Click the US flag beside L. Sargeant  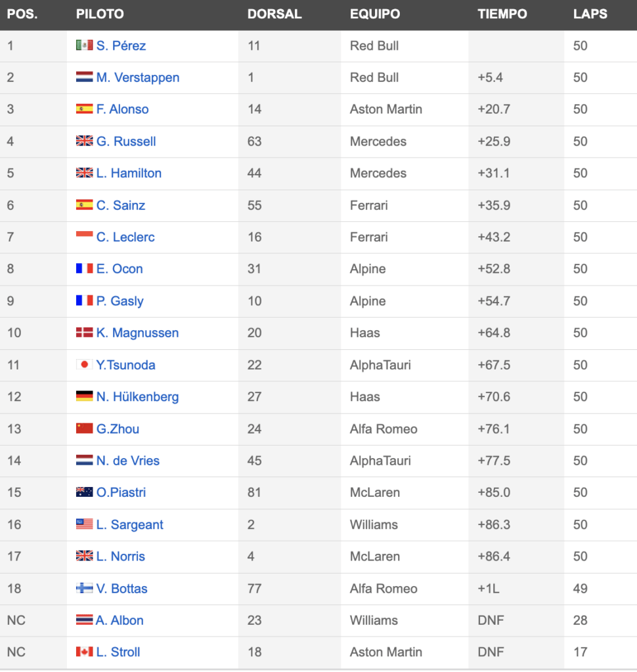84,524
